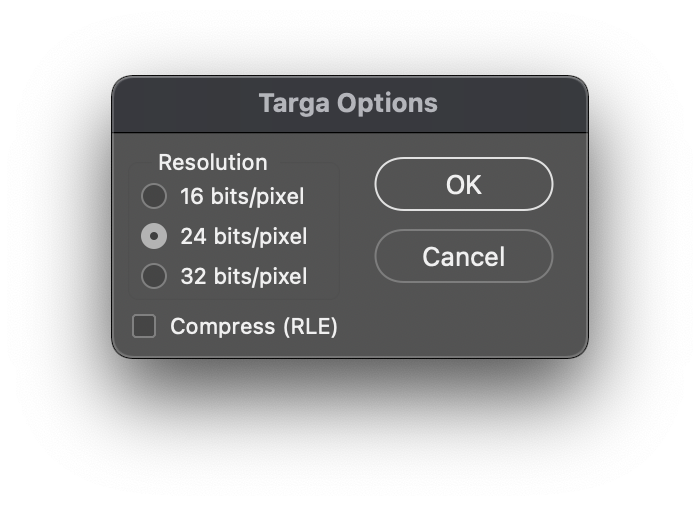Dismiss dialog using Cancel button

pos(464,256)
